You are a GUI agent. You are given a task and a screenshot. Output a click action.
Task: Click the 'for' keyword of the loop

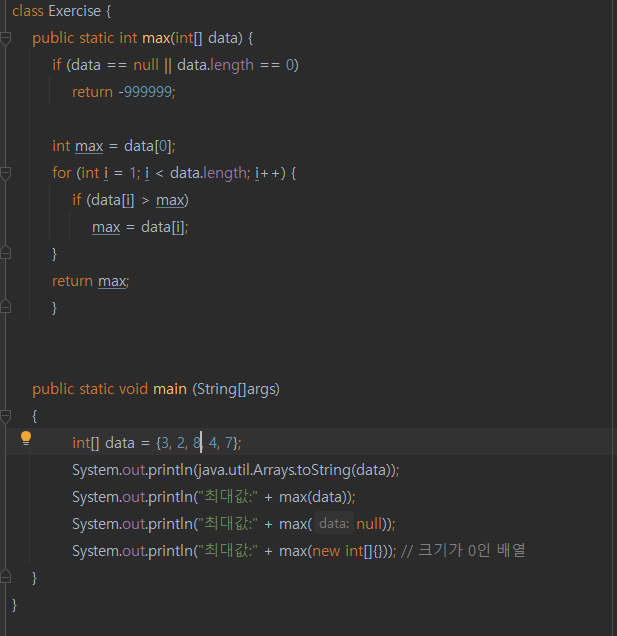[x=62, y=173]
